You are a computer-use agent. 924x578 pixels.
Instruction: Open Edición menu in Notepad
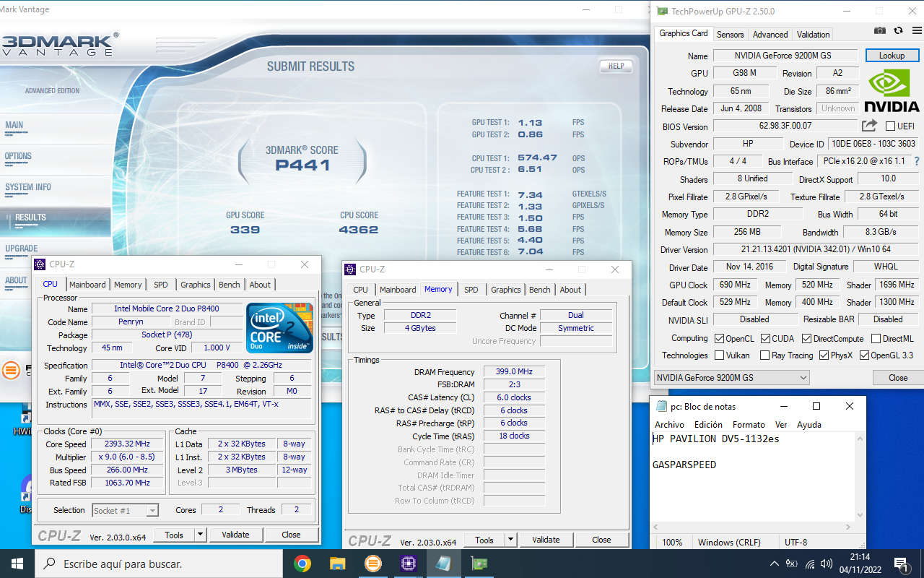708,425
